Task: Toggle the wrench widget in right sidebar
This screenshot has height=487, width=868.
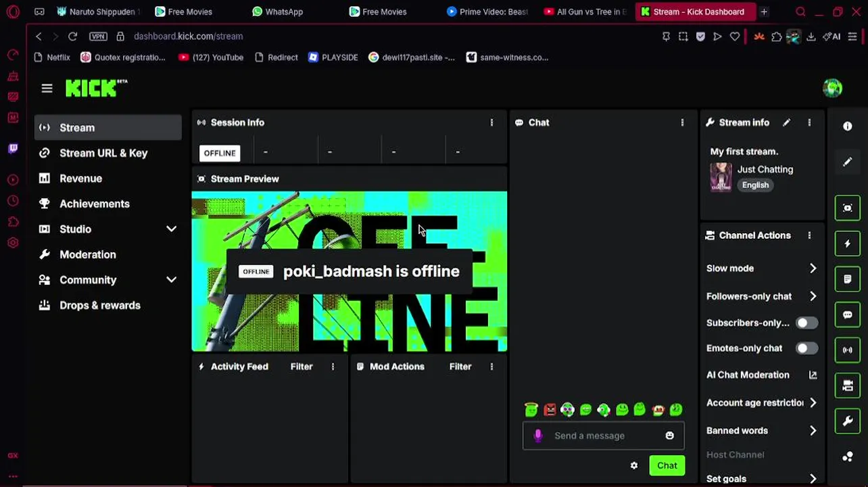Action: (x=848, y=421)
